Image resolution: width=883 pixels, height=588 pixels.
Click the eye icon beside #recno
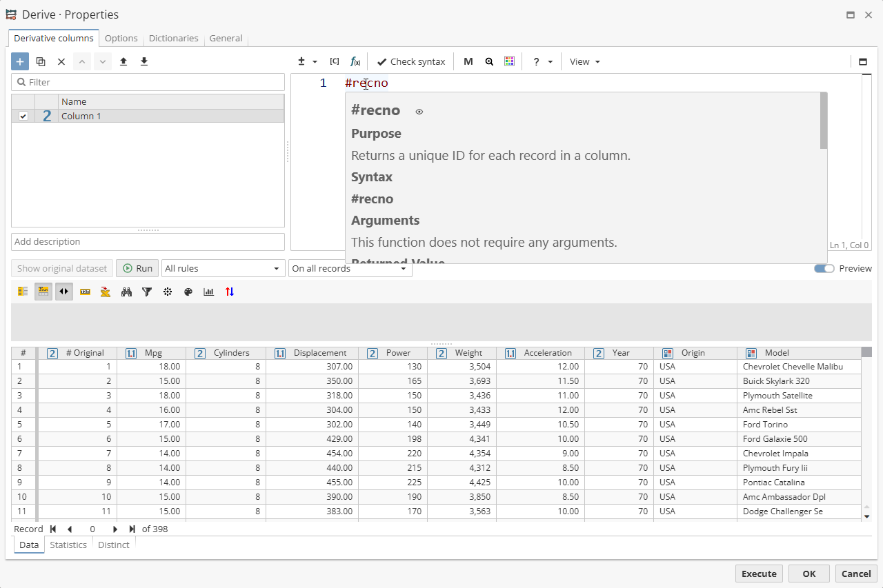pos(419,111)
